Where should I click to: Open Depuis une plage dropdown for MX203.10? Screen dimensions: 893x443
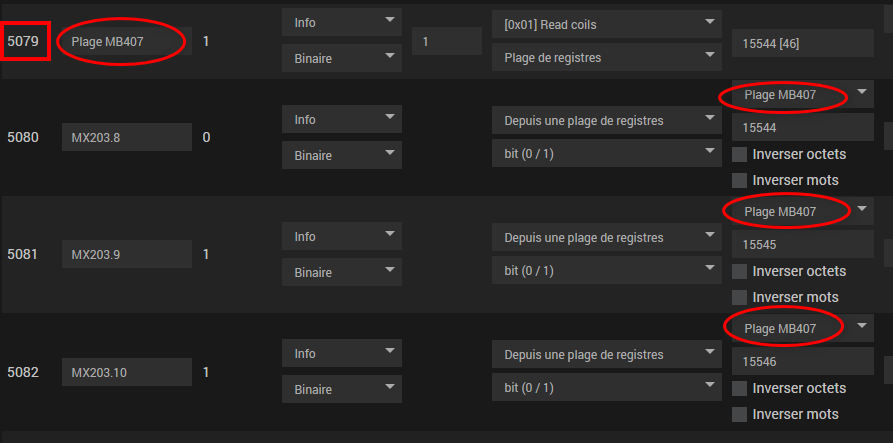pyautogui.click(x=606, y=355)
